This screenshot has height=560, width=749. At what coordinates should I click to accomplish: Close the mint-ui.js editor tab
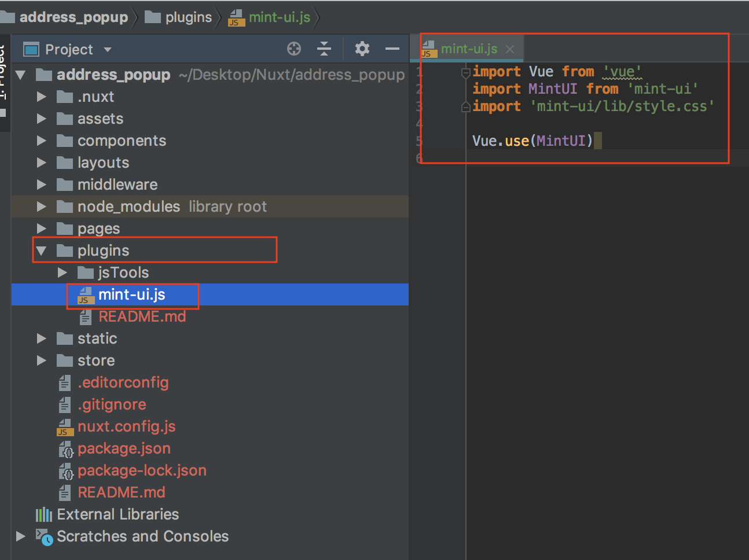(510, 49)
